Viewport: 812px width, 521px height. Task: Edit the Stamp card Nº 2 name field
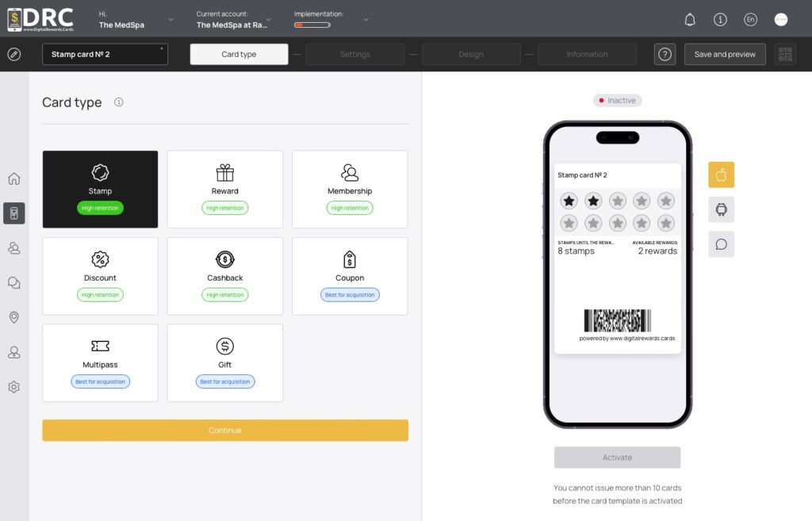click(105, 54)
